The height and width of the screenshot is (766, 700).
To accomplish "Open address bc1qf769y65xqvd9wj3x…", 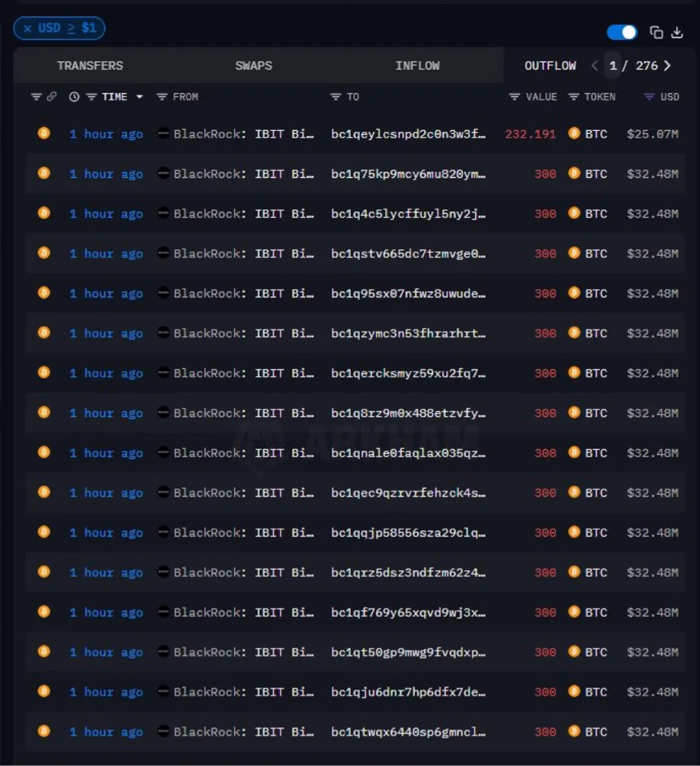I will click(408, 612).
